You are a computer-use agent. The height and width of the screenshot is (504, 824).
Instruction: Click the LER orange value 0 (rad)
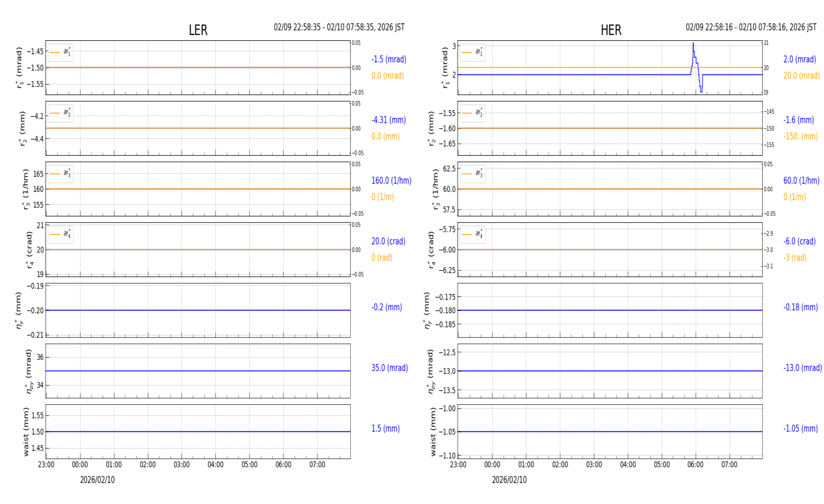pos(382,258)
